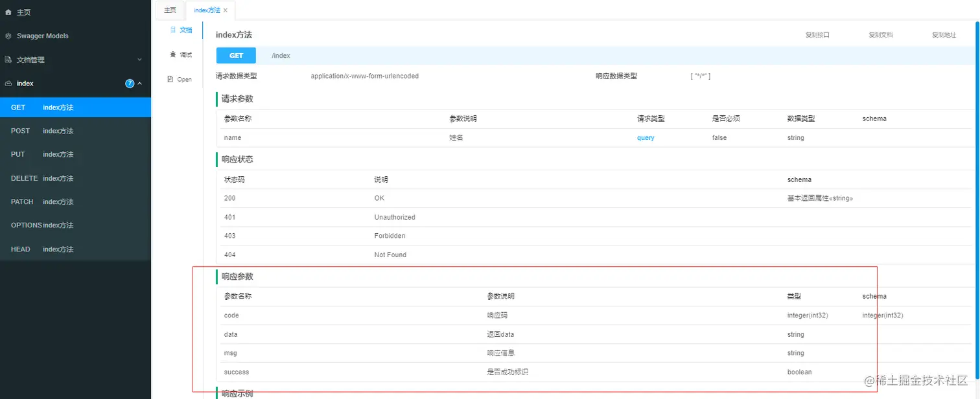Click the bug icon for 调试

tap(172, 54)
